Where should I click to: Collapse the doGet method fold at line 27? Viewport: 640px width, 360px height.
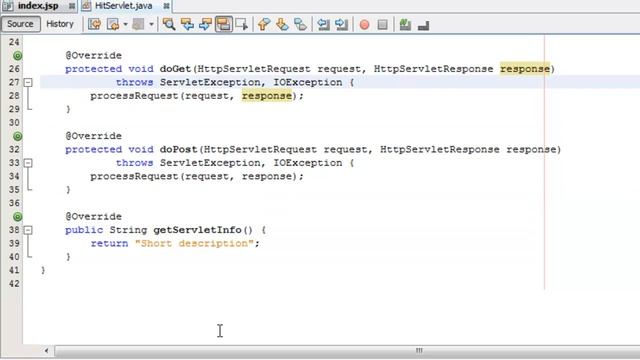(x=28, y=82)
